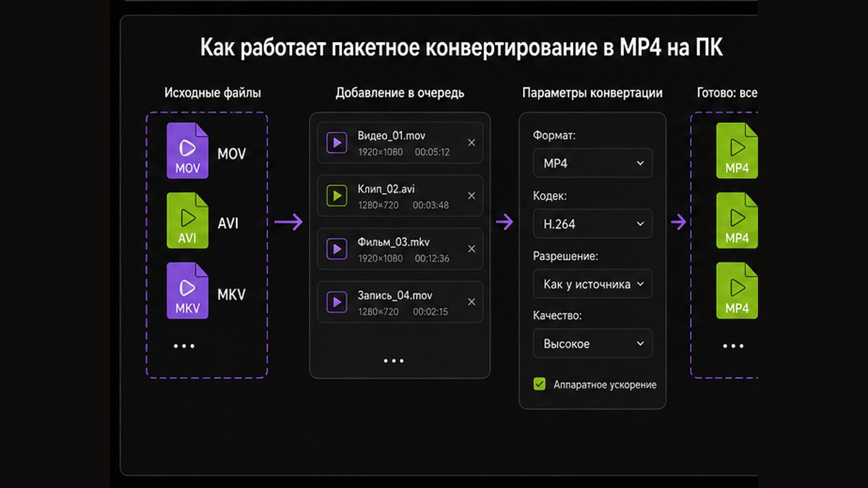The image size is (868, 488).
Task: Remove Клип_02.avi from the queue
Action: point(472,195)
